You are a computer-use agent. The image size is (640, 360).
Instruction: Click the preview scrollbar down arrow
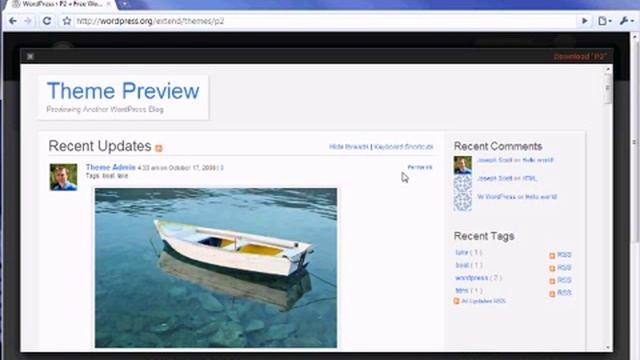(608, 347)
